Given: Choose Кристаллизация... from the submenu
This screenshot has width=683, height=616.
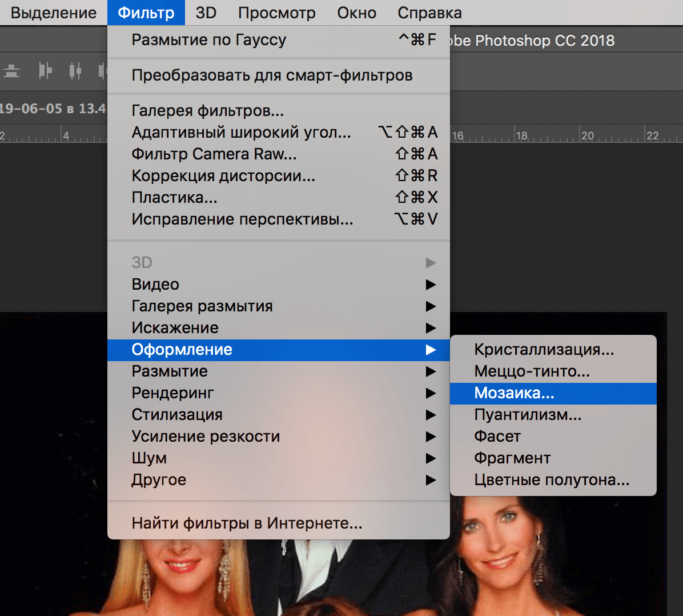Looking at the screenshot, I should pos(544,350).
